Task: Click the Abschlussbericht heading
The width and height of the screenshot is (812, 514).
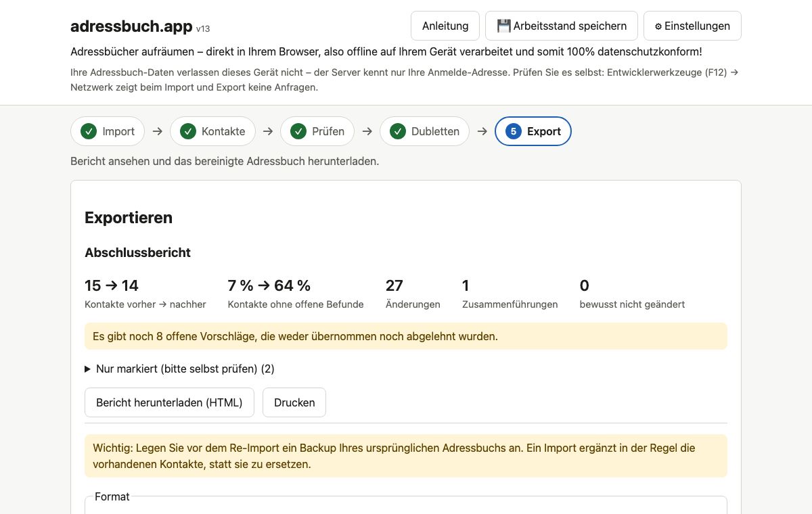Action: click(x=138, y=252)
